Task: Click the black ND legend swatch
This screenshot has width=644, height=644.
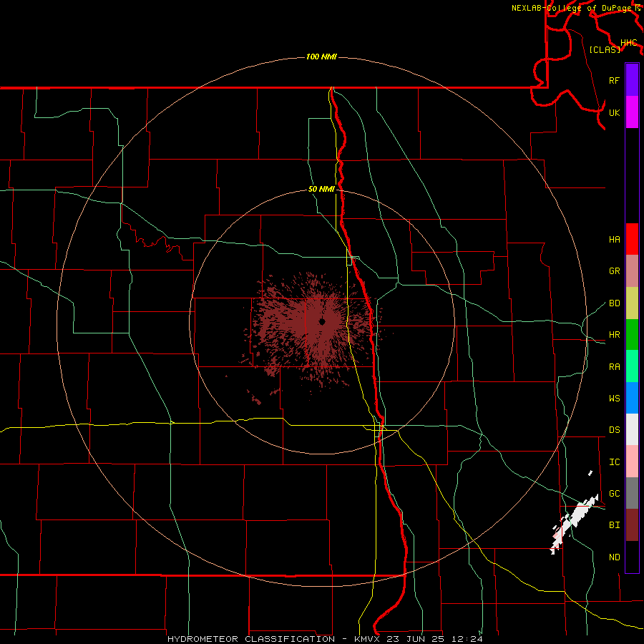Action: pyautogui.click(x=632, y=557)
